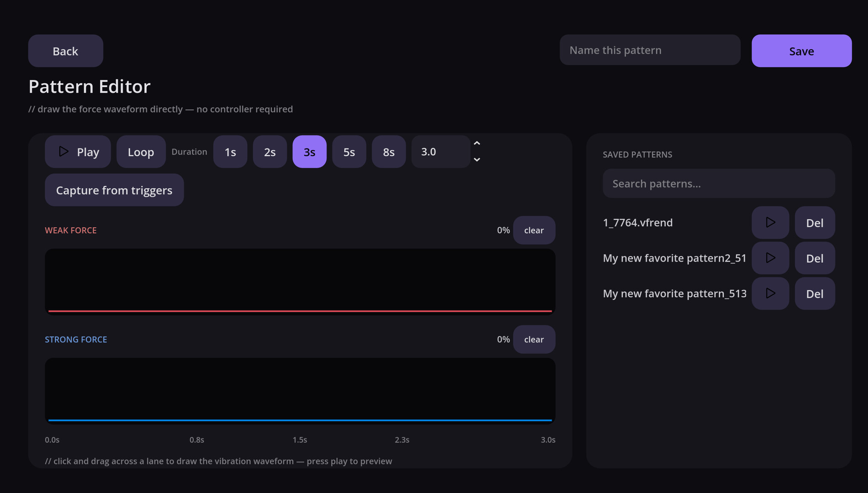Select the My new favorite pattern2_51 name
Viewport: 868px width, 493px height.
675,258
